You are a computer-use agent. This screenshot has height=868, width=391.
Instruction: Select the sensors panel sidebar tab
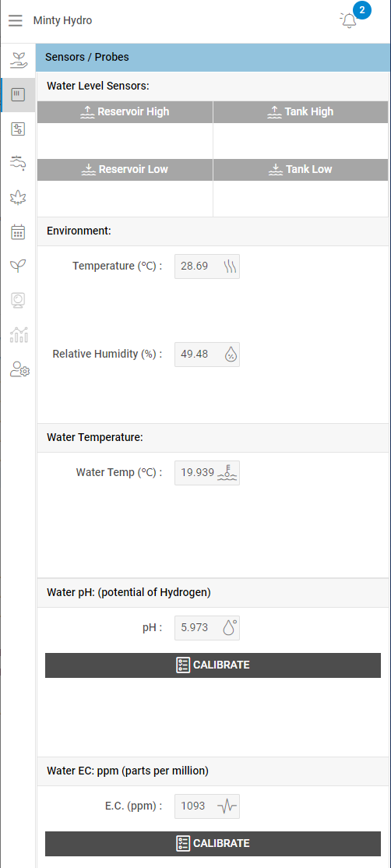[18, 94]
